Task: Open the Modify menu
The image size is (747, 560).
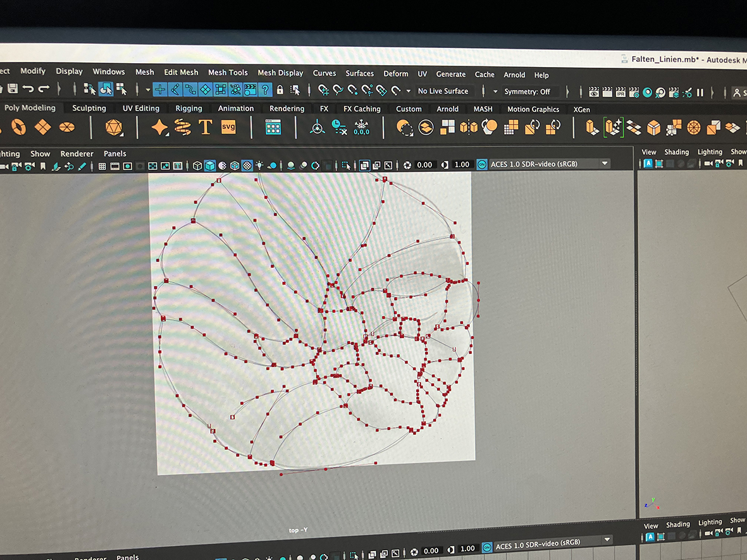Action: coord(33,71)
